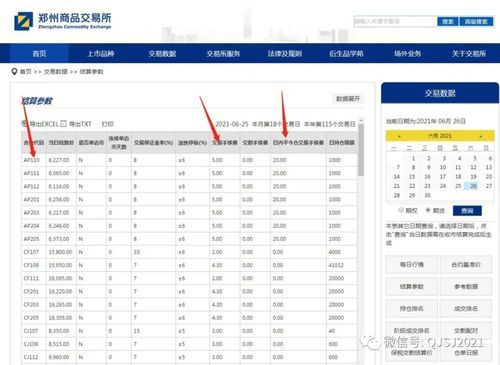This screenshot has height=365, width=500.
Task: Click the 首页 breadcrumb link
Action: coord(26,71)
